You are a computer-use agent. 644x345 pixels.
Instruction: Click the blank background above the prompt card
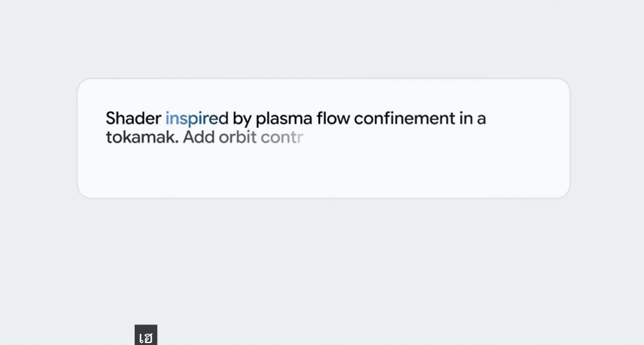(322, 39)
